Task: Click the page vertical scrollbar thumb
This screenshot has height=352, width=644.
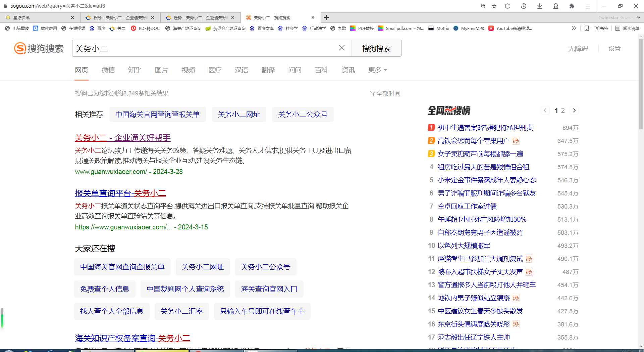Action: coord(641,84)
